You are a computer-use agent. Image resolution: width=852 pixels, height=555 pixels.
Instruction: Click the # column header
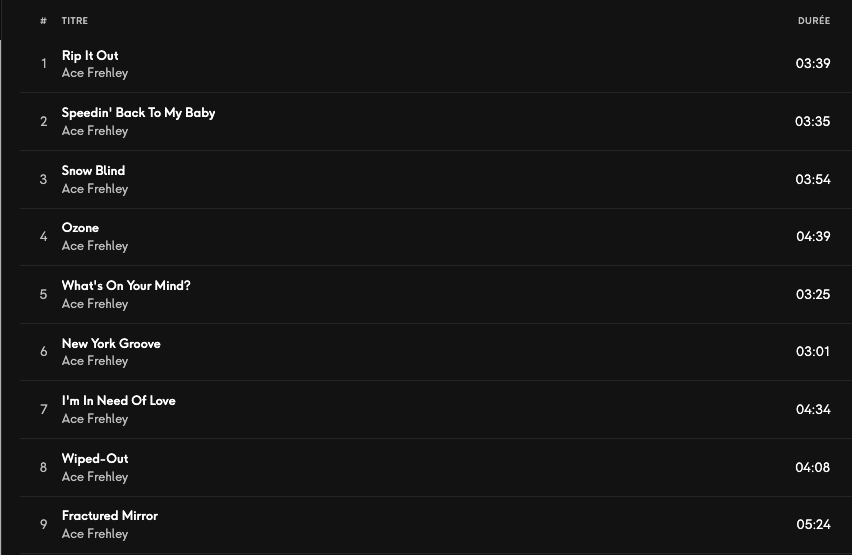(x=43, y=21)
